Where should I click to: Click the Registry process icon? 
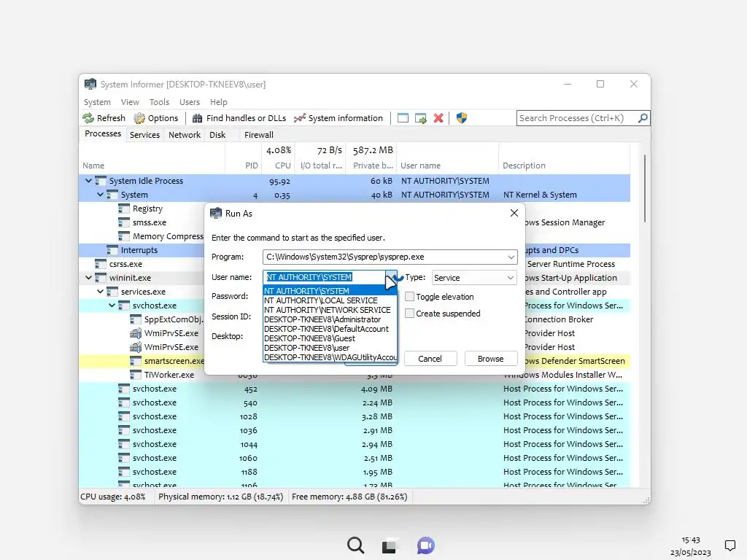[x=124, y=209]
